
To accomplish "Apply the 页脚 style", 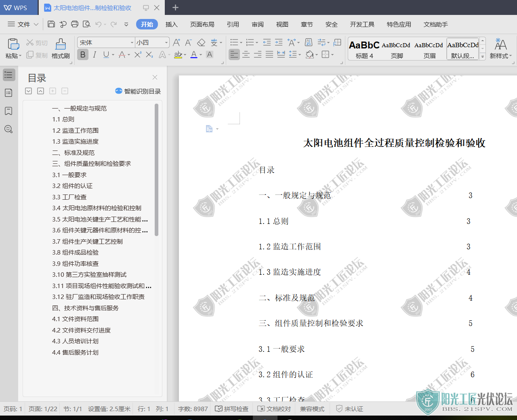I will click(x=397, y=49).
